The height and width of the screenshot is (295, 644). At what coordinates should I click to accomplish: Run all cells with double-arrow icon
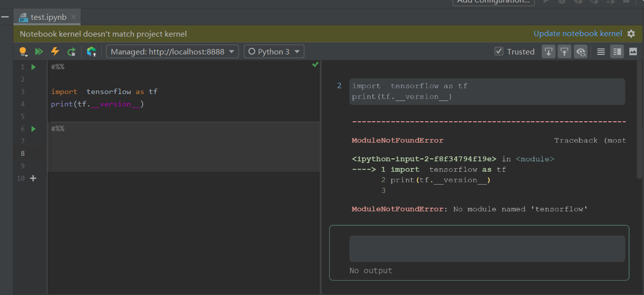point(39,51)
